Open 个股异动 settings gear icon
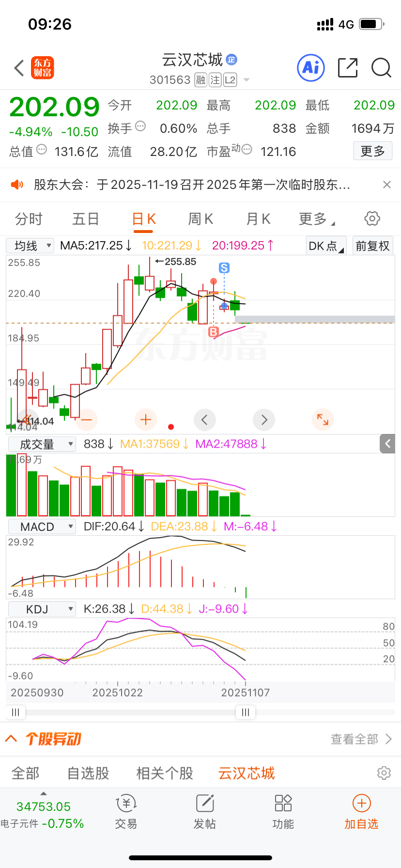This screenshot has height=868, width=401. (384, 773)
